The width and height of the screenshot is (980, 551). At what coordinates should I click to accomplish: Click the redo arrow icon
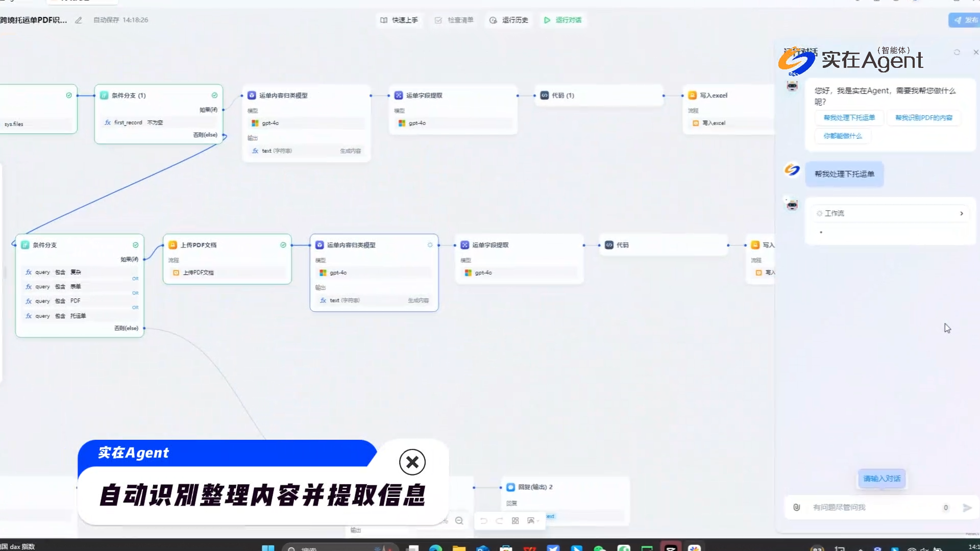tap(499, 521)
